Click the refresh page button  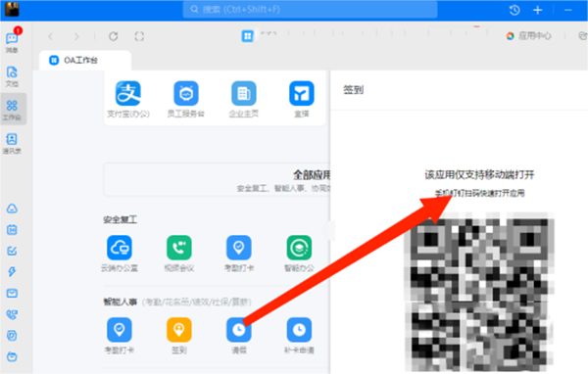pos(114,36)
